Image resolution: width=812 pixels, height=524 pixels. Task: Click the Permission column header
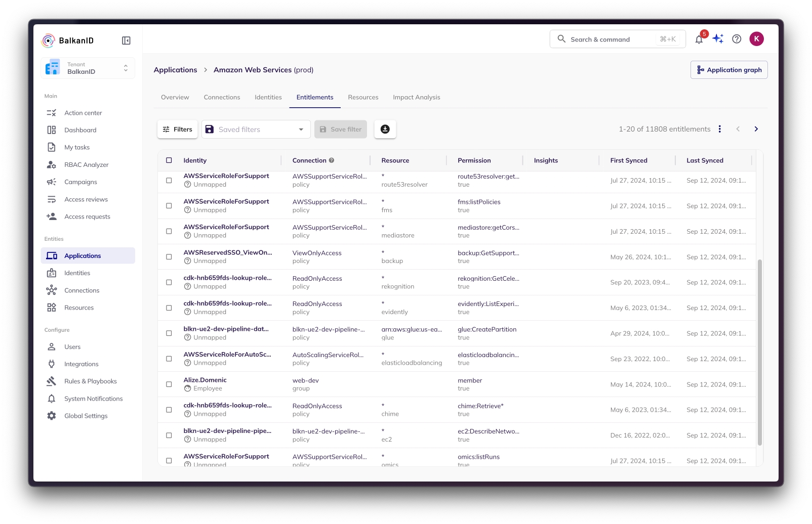[x=474, y=160]
